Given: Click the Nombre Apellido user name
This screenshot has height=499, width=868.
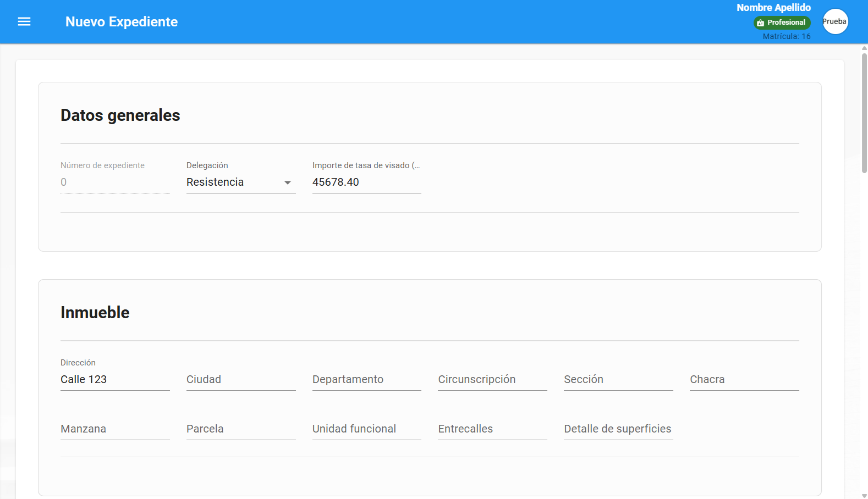Looking at the screenshot, I should tap(773, 8).
